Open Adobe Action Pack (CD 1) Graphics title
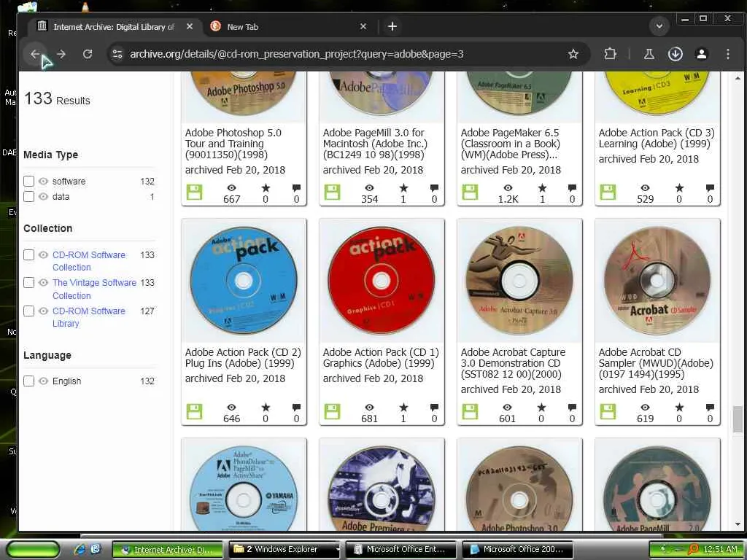This screenshot has height=560, width=747. tap(381, 357)
